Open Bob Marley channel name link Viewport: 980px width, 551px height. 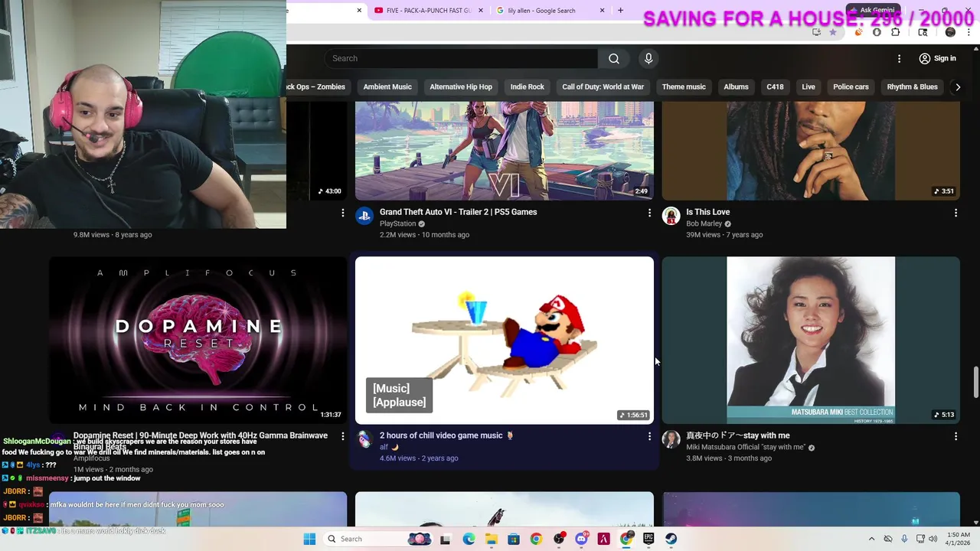704,223
